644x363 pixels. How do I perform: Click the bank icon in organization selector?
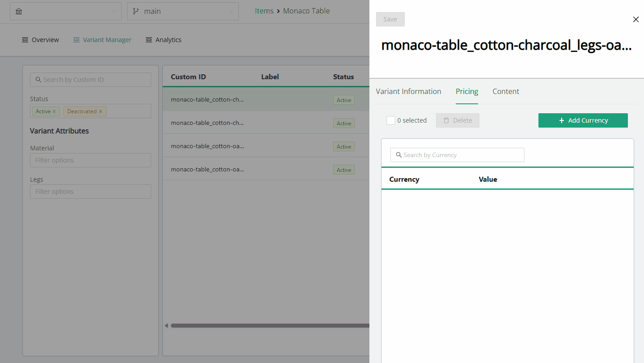pyautogui.click(x=19, y=11)
